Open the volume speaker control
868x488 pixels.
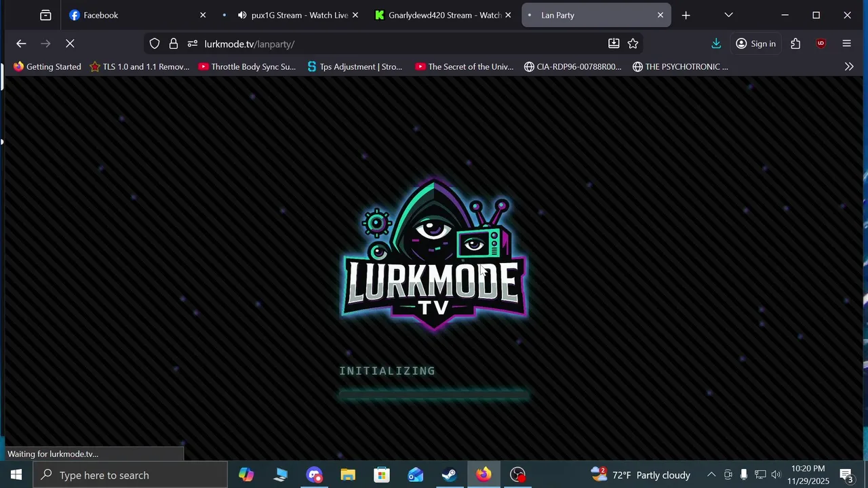pyautogui.click(x=776, y=474)
